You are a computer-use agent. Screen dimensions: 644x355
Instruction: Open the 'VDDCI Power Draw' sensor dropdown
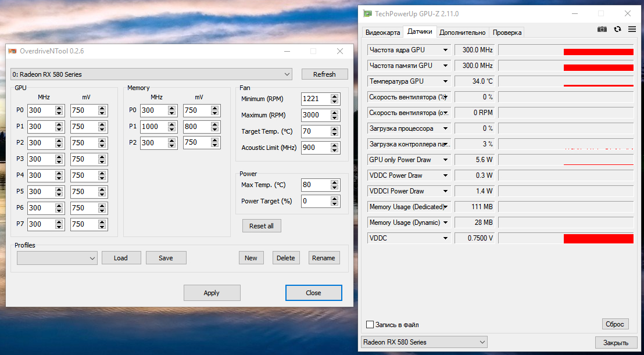pyautogui.click(x=445, y=191)
